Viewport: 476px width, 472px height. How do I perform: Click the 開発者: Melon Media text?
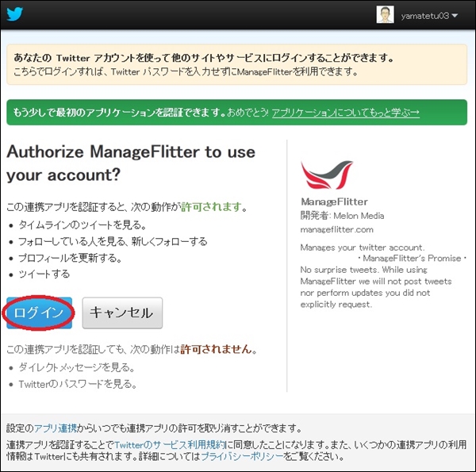(x=342, y=216)
